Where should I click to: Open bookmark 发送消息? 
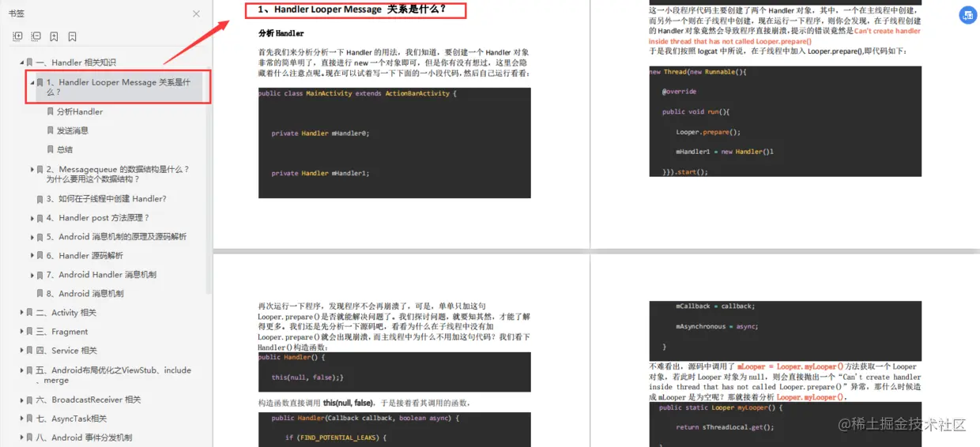pyautogui.click(x=73, y=131)
